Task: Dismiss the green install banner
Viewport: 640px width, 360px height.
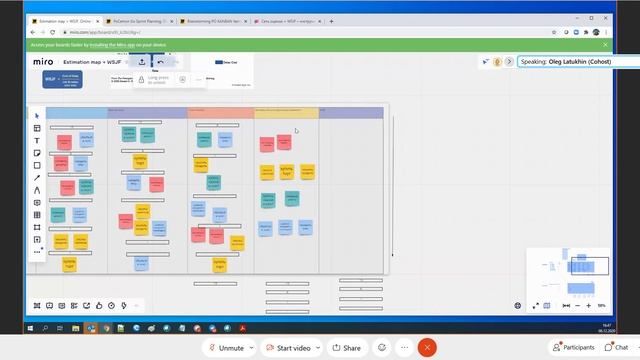Action: pos(605,45)
